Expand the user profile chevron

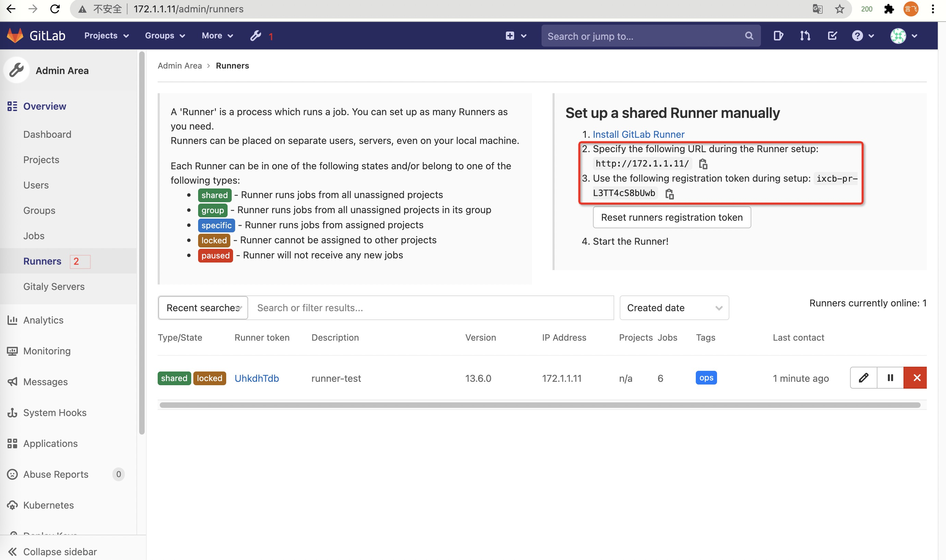tap(914, 36)
